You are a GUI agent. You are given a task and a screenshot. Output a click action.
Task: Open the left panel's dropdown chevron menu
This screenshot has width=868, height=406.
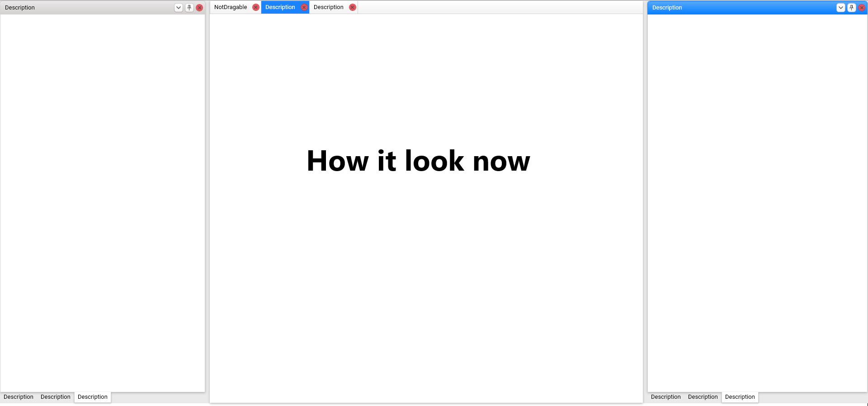179,8
